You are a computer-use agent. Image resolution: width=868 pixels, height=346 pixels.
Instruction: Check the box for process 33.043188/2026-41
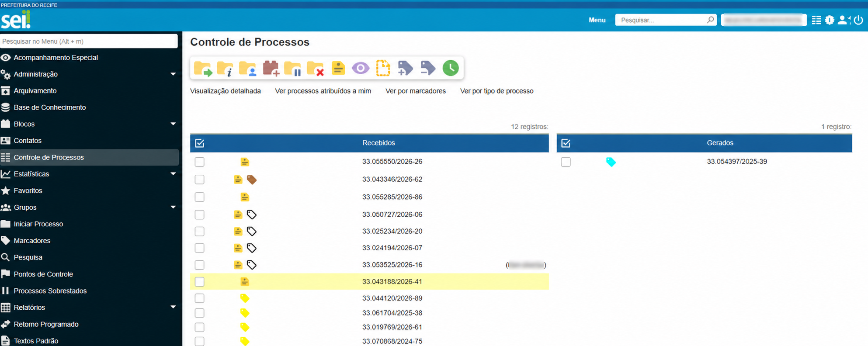click(x=200, y=282)
